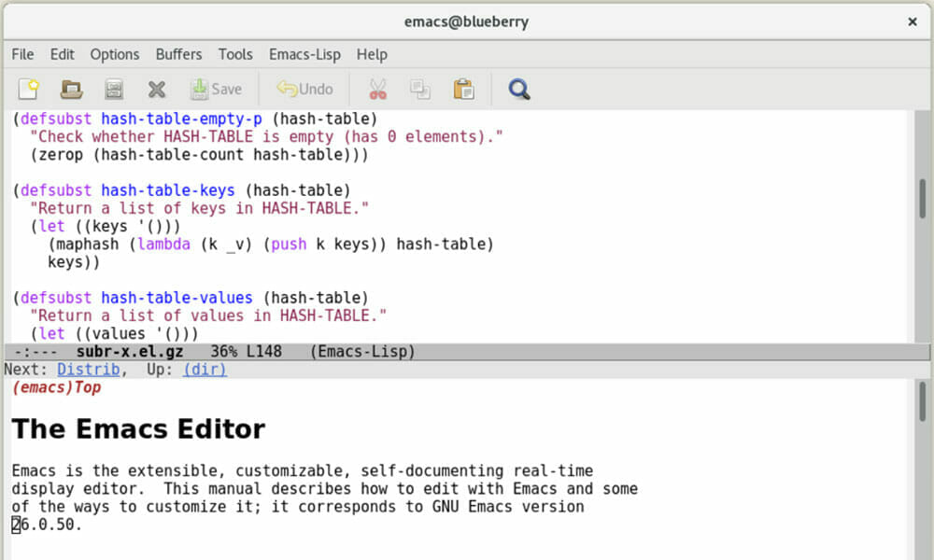Click the Copy toolbar icon
Screen dimensions: 934x560
coord(420,90)
